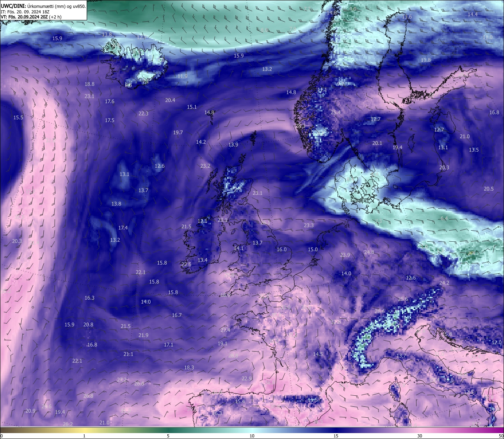
Task: Click the map value 21.1
Action: coord(128,354)
